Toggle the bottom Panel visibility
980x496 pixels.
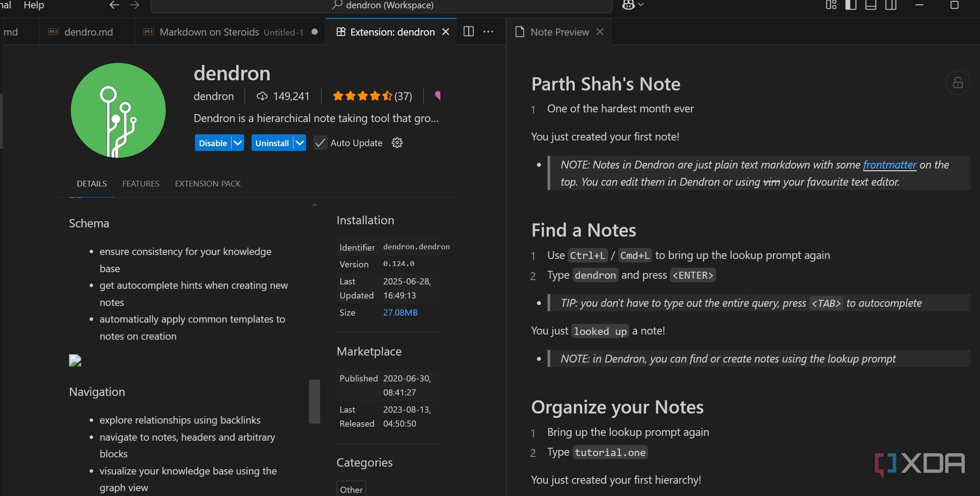[x=871, y=5]
